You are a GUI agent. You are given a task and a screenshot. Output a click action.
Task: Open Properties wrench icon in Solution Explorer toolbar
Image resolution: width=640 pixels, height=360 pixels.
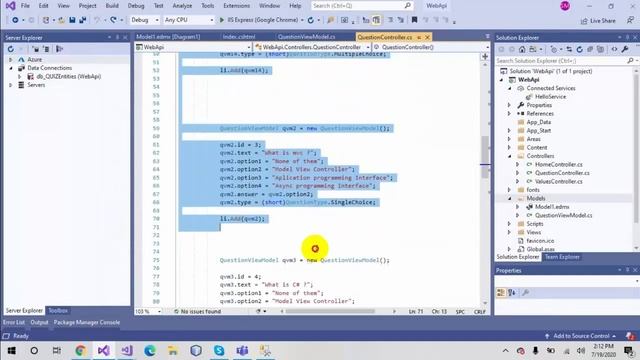(625, 49)
